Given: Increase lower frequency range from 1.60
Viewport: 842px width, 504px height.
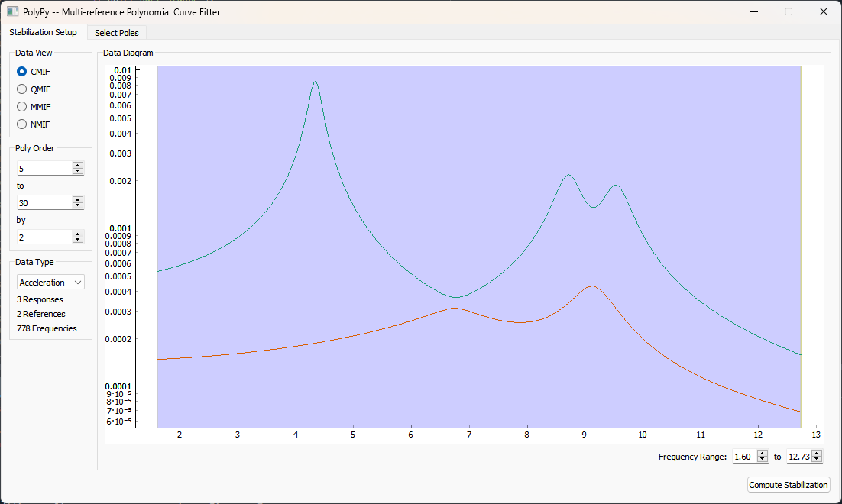Looking at the screenshot, I should pyautogui.click(x=762, y=454).
